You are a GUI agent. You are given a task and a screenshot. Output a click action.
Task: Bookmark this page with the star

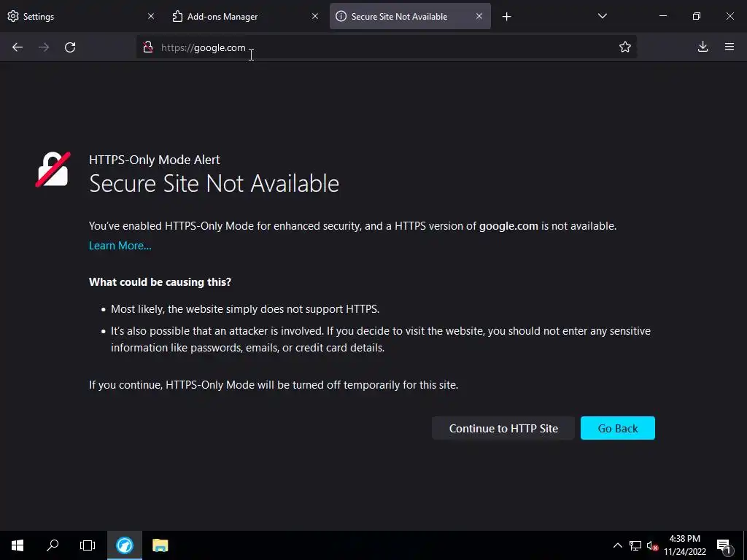coord(625,47)
